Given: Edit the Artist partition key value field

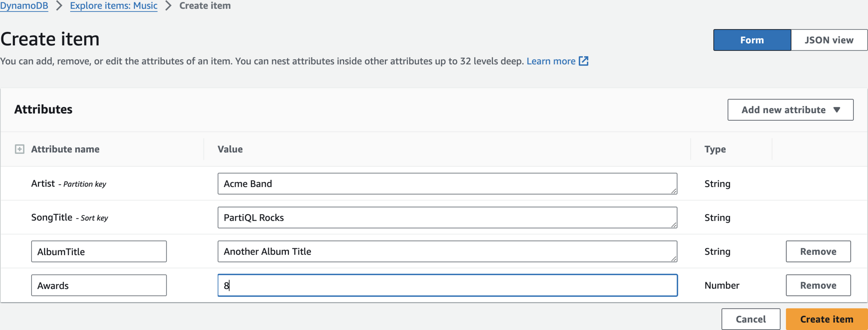Looking at the screenshot, I should click(x=447, y=184).
